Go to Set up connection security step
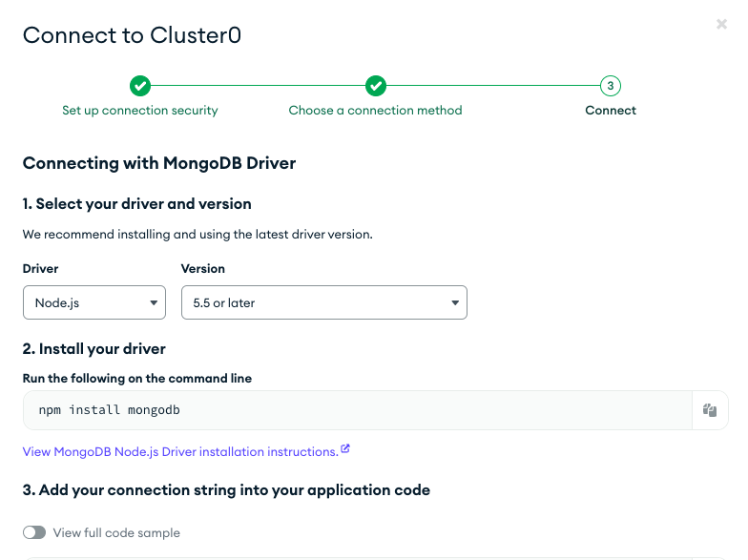 [139, 111]
